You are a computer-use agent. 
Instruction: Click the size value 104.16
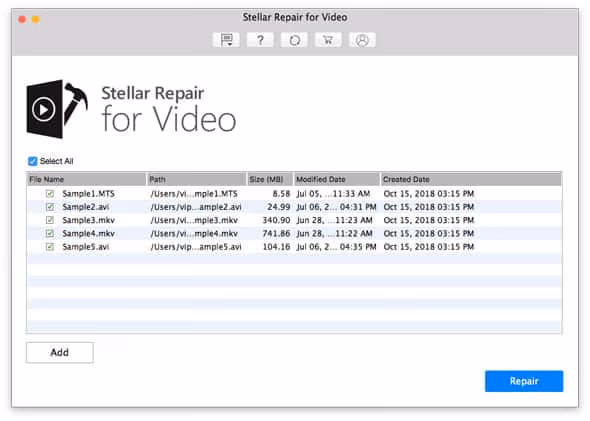tap(277, 247)
